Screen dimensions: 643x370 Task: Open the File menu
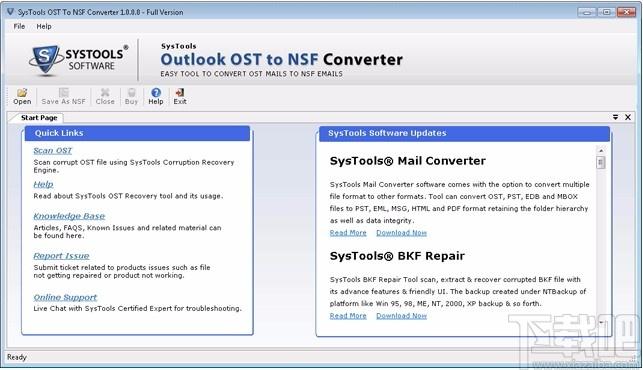pos(19,26)
